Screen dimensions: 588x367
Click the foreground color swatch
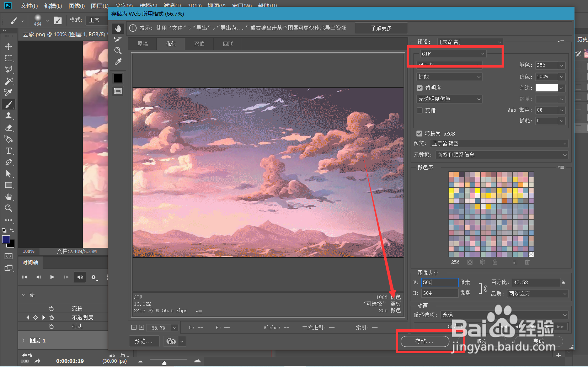(x=6, y=239)
